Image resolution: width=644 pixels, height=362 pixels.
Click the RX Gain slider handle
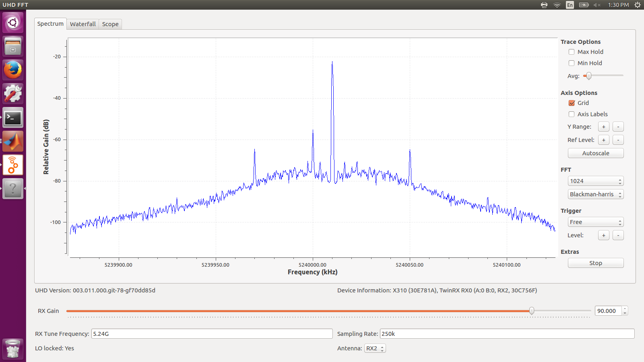coord(532,311)
